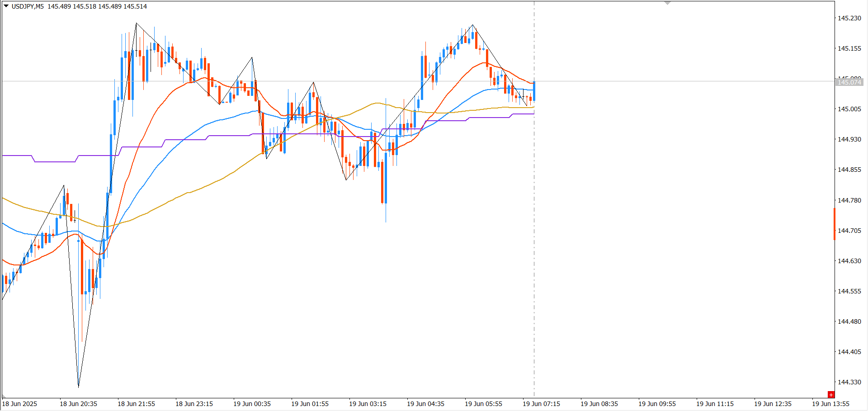Open the dropdown arrow beside USDJPY,M5
Image resolution: width=868 pixels, height=411 pixels.
pos(6,6)
